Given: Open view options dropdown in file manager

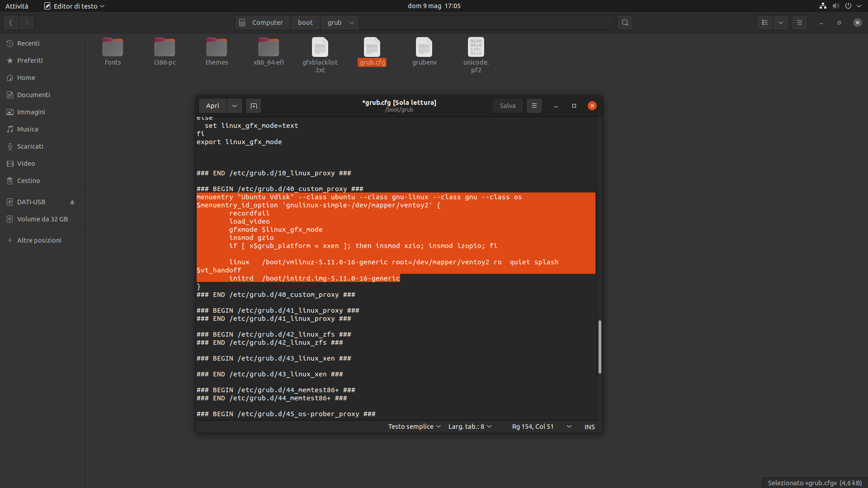Looking at the screenshot, I should pos(781,23).
